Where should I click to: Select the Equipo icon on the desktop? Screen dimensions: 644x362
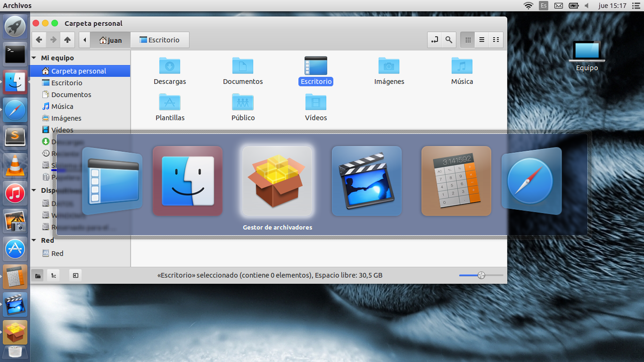pyautogui.click(x=587, y=56)
